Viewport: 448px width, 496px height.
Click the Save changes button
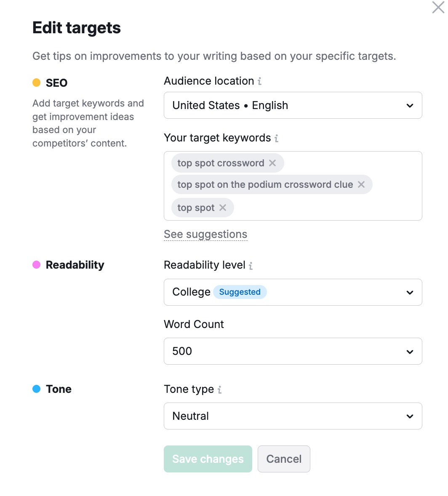(x=208, y=459)
